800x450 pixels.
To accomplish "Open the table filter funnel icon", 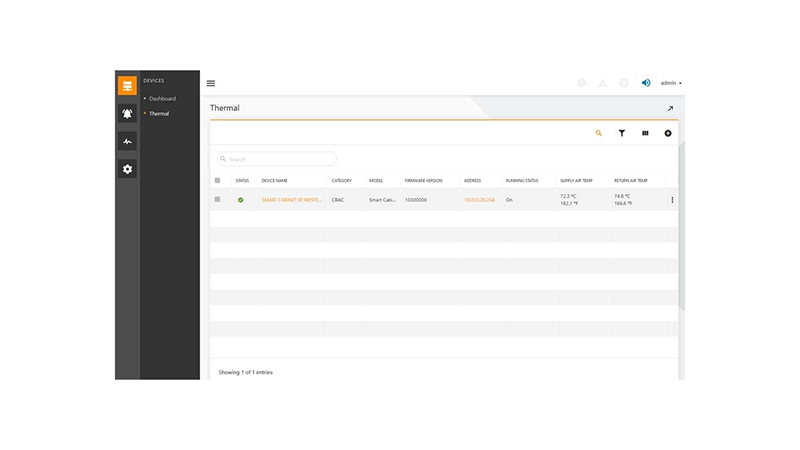I will click(622, 133).
